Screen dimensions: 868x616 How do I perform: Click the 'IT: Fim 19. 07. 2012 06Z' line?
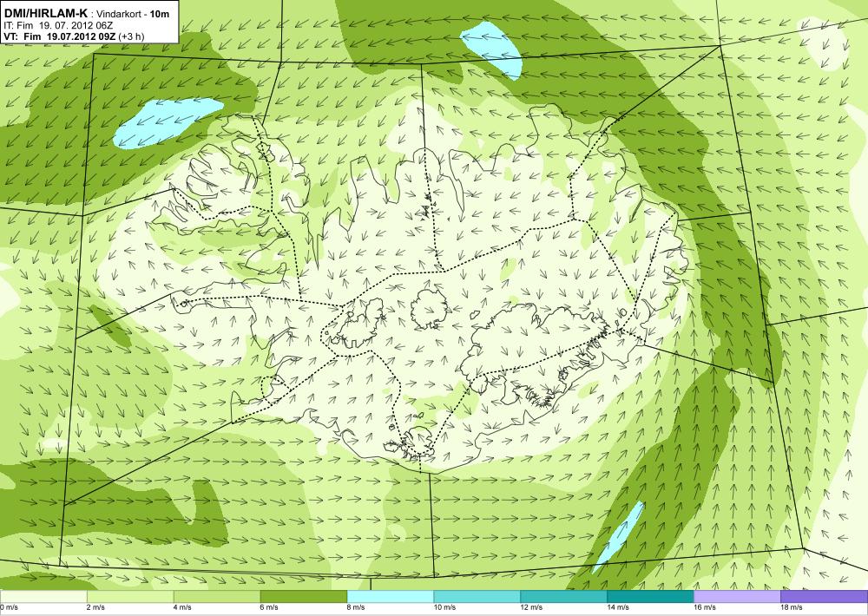(x=59, y=25)
